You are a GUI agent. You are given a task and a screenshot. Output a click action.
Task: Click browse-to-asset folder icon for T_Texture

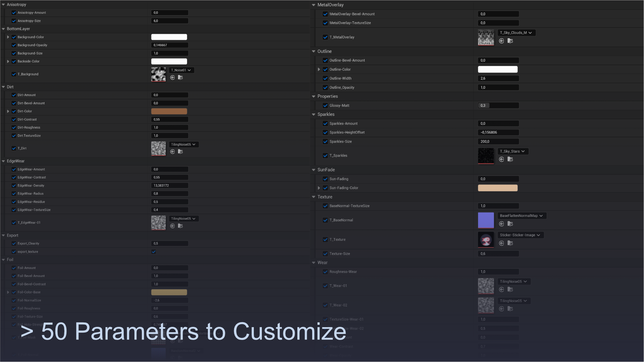click(x=510, y=243)
